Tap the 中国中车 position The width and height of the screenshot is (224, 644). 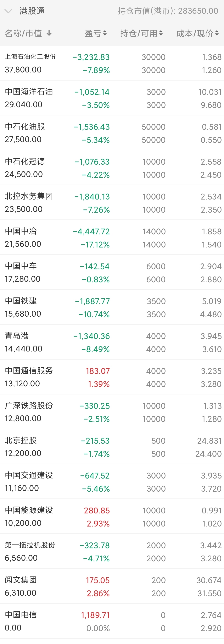(x=112, y=273)
